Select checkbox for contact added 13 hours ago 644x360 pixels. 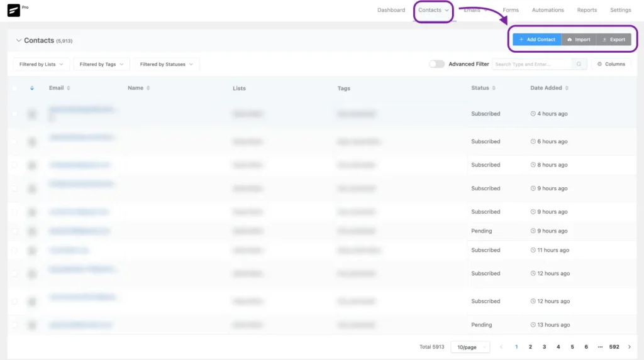(14, 325)
